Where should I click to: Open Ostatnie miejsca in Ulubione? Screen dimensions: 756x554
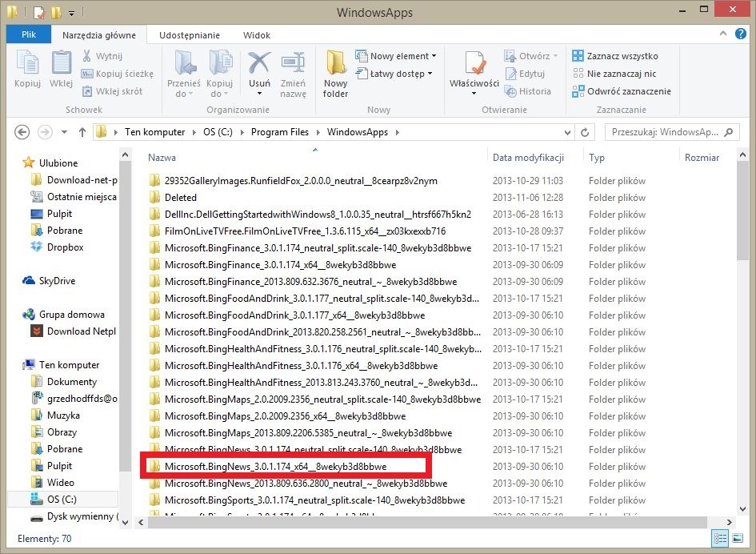tap(74, 196)
